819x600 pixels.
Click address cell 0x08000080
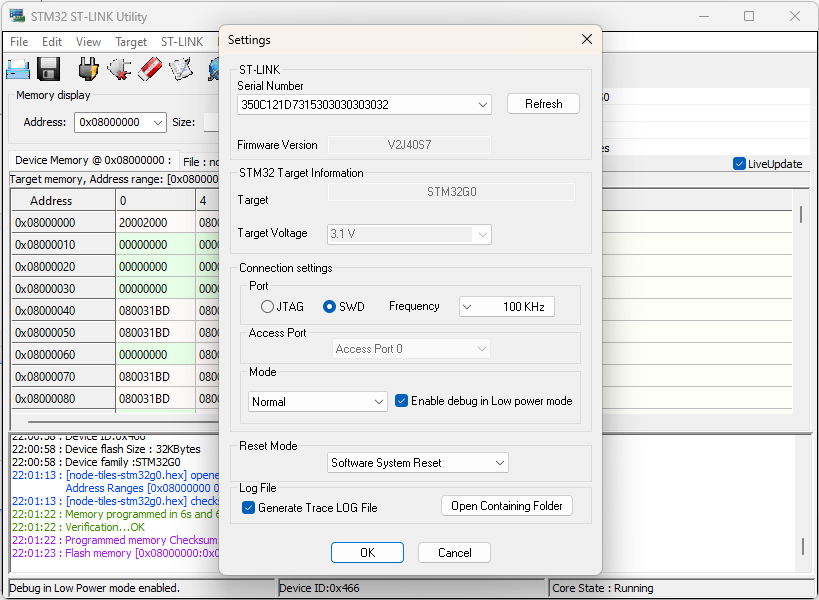click(64, 398)
